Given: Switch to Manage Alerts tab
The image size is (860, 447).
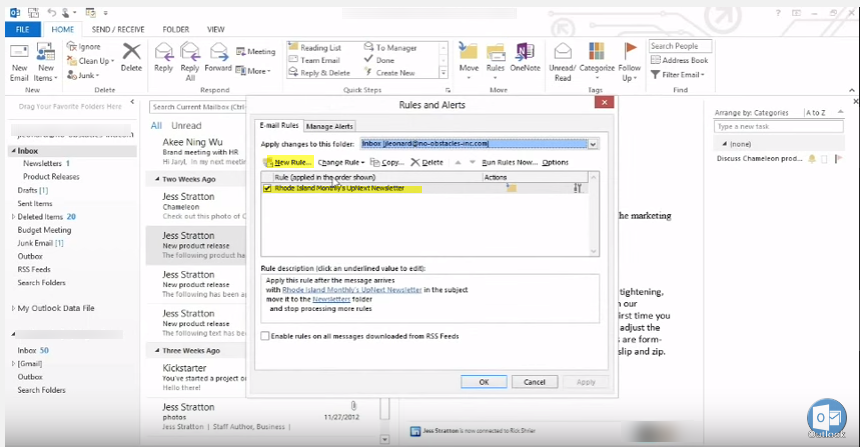Looking at the screenshot, I should pos(329,126).
